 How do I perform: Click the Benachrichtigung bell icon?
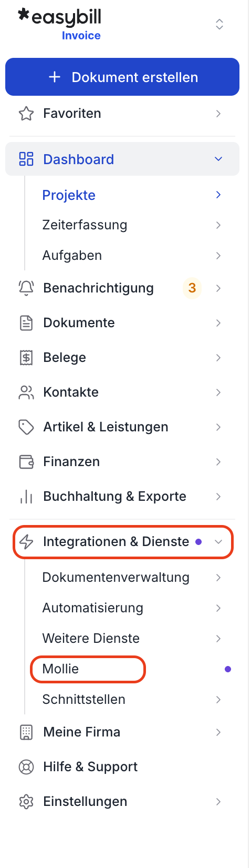(26, 288)
